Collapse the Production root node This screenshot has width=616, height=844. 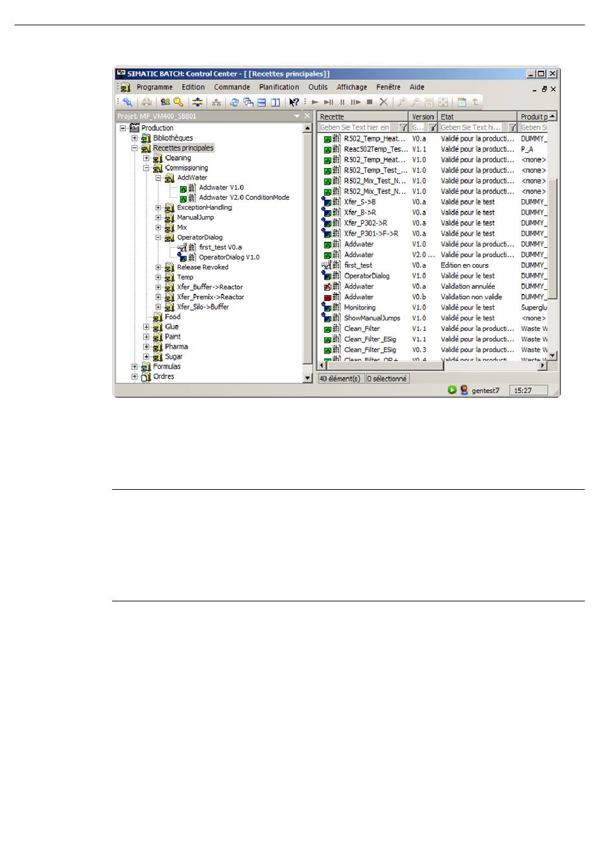click(123, 128)
